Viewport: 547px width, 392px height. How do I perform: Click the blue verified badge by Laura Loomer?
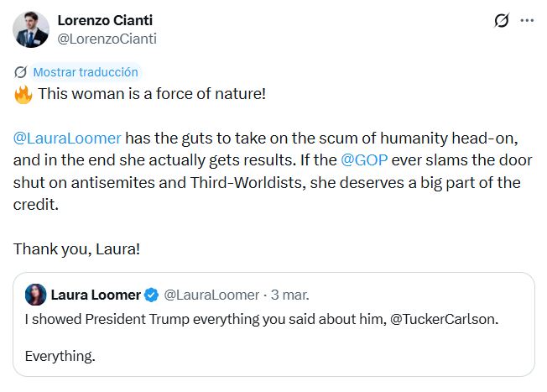(152, 295)
